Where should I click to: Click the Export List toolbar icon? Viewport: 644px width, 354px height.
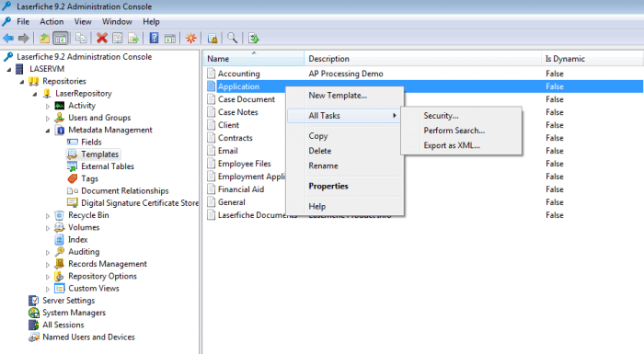133,39
